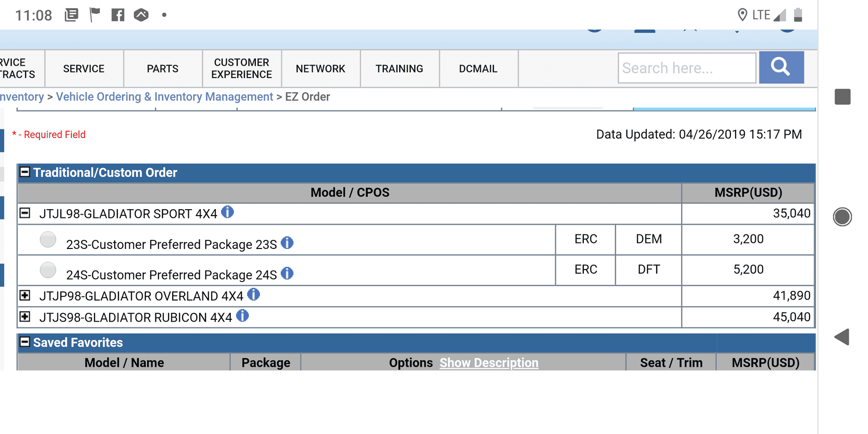Click the Traditional order MSRP(USD) header
The image size is (868, 434).
point(748,192)
